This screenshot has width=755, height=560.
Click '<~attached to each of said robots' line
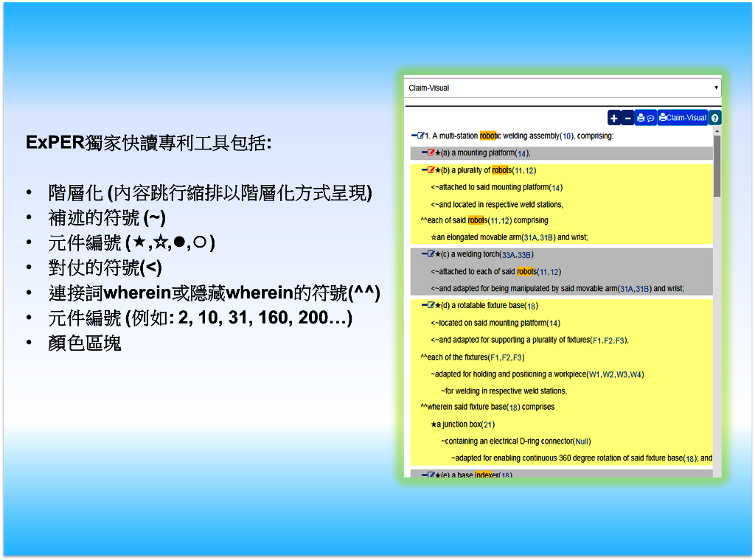coord(496,271)
